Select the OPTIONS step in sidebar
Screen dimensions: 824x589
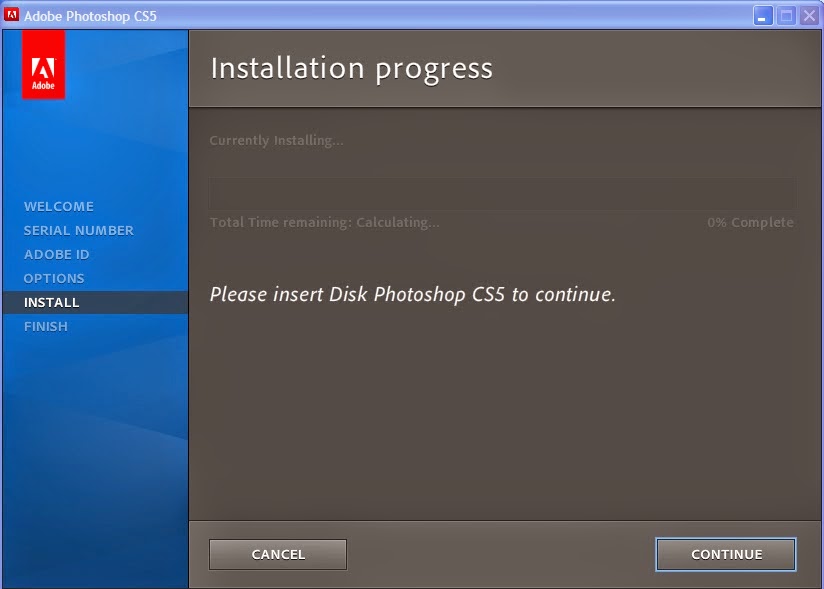click(x=54, y=278)
